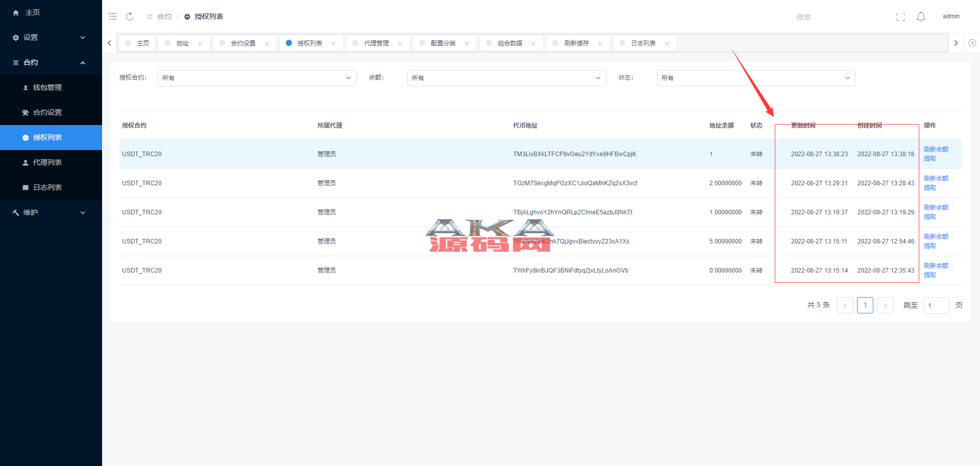This screenshot has width=980, height=466.
Task: Close the 日志列表 tab
Action: (667, 43)
